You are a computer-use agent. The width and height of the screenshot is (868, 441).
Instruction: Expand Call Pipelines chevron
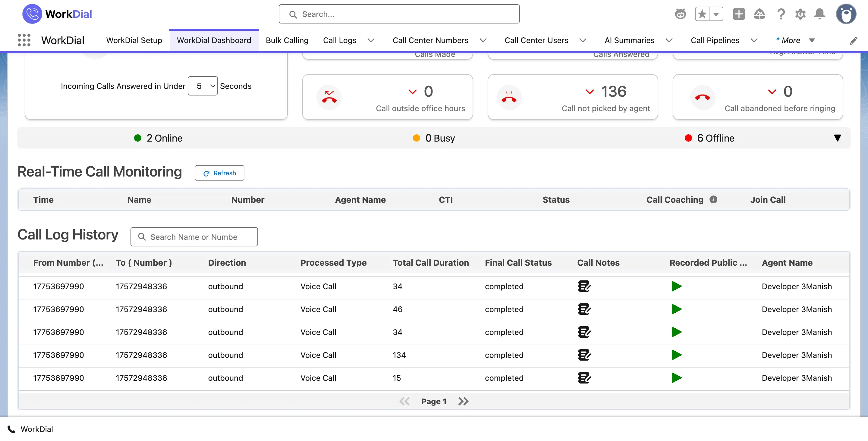point(754,40)
